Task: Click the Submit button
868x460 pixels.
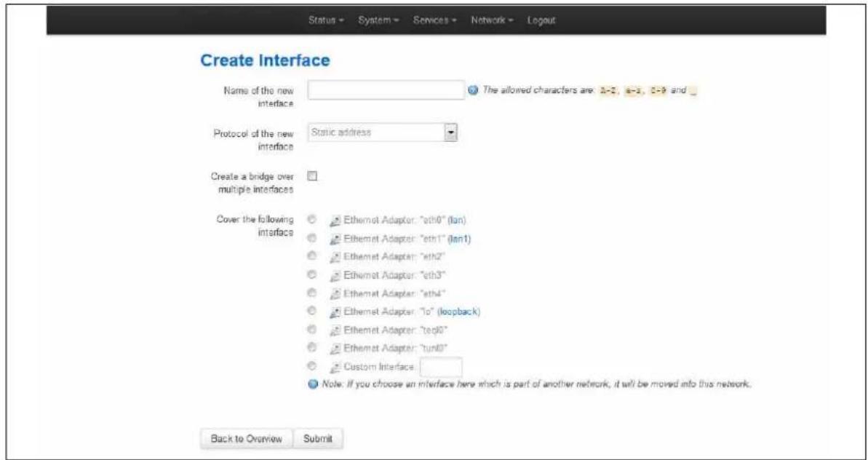Action: click(318, 438)
